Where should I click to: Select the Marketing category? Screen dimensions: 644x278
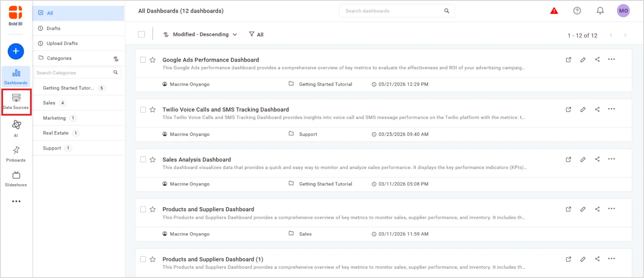(79, 118)
